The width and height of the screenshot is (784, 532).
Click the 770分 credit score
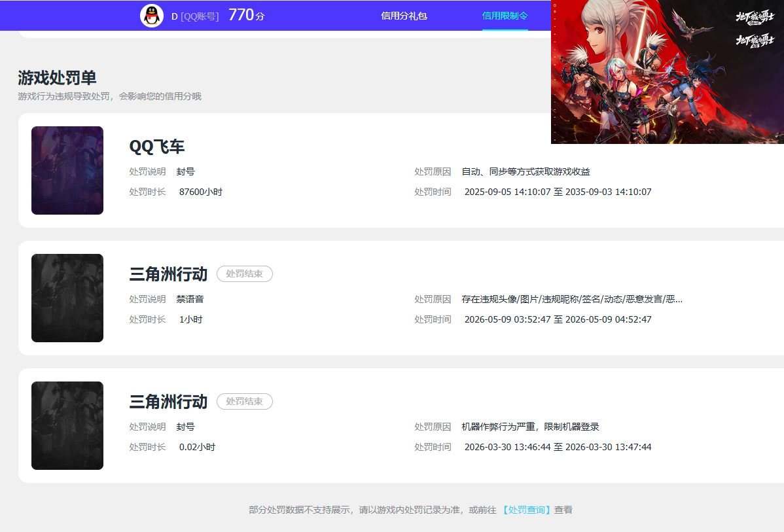(x=247, y=15)
